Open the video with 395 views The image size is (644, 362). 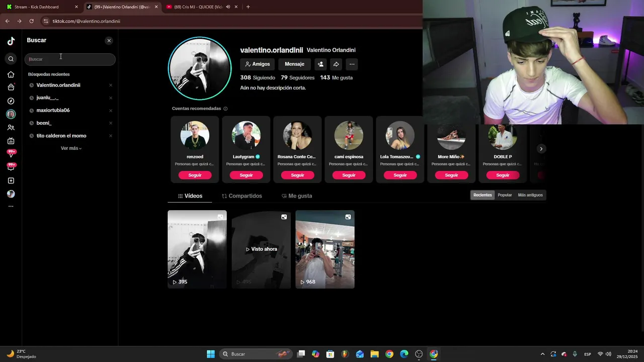197,249
